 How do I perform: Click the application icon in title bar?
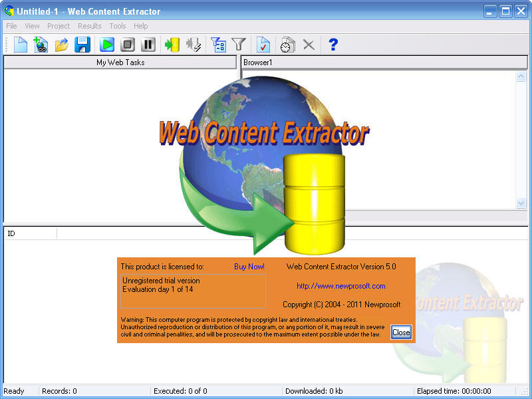(9, 11)
